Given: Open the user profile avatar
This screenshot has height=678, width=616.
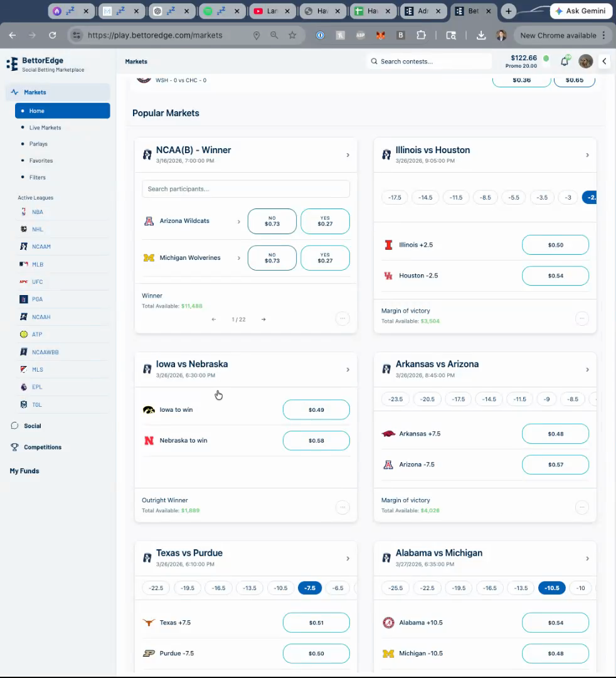Looking at the screenshot, I should pyautogui.click(x=585, y=61).
